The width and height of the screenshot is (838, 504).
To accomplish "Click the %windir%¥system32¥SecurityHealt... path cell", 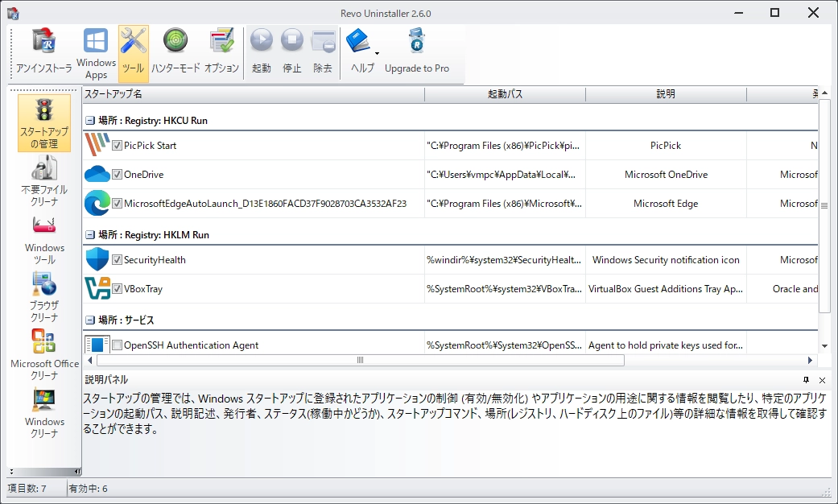I will 504,260.
